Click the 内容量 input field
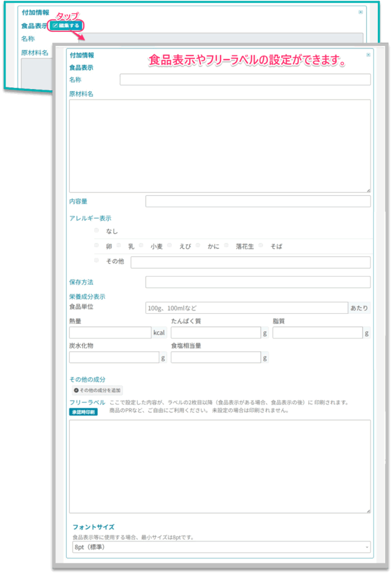The width and height of the screenshot is (392, 574). (258, 201)
